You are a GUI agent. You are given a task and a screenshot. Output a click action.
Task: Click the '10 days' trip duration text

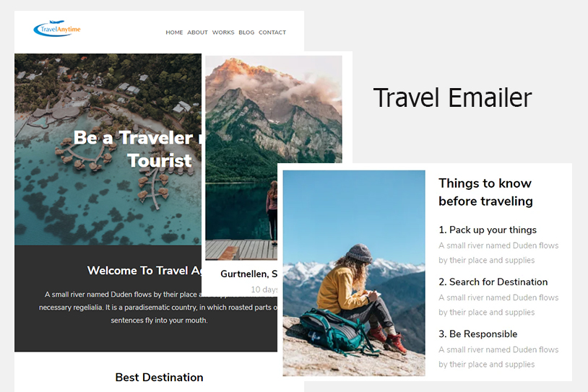[x=264, y=289]
